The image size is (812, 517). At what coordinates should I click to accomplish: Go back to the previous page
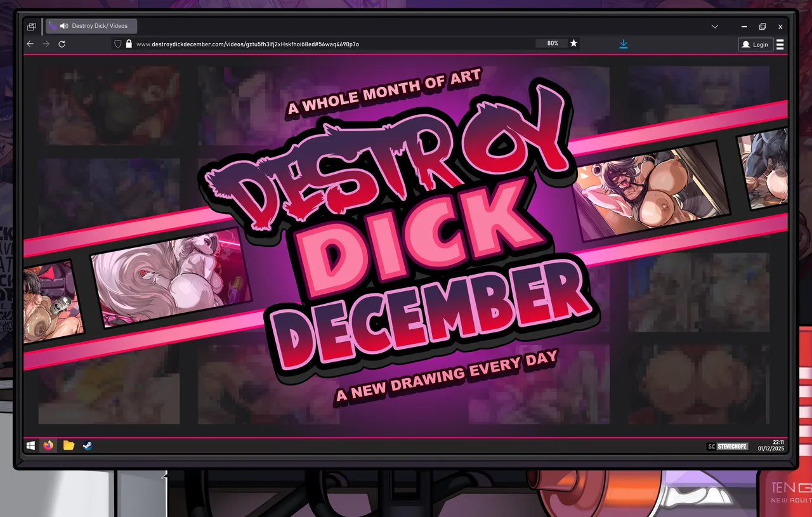coord(30,44)
